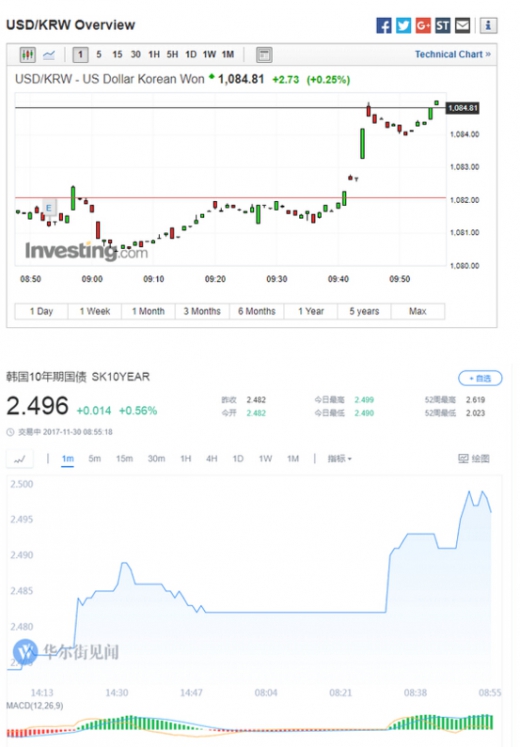Open Technical Chart link
The height and width of the screenshot is (747, 520).
(x=452, y=54)
